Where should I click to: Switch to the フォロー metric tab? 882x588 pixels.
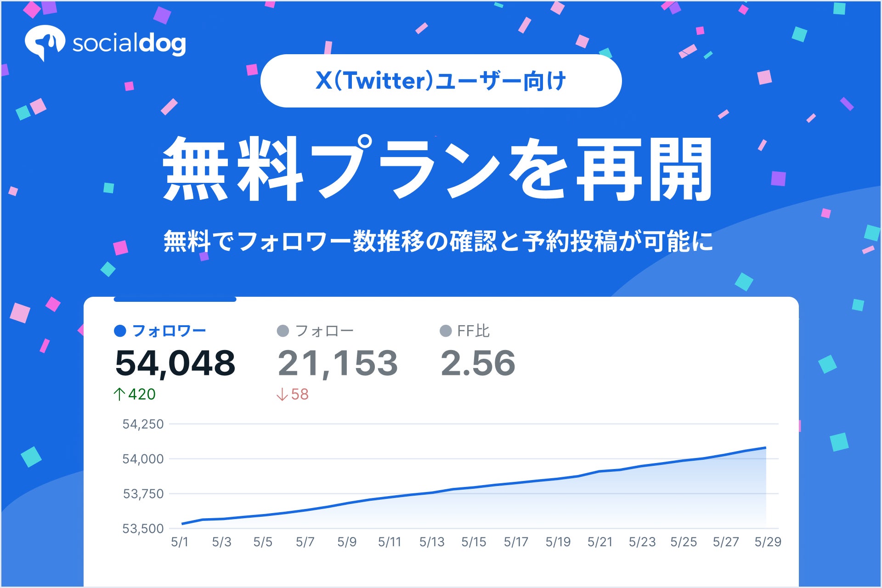pyautogui.click(x=324, y=331)
